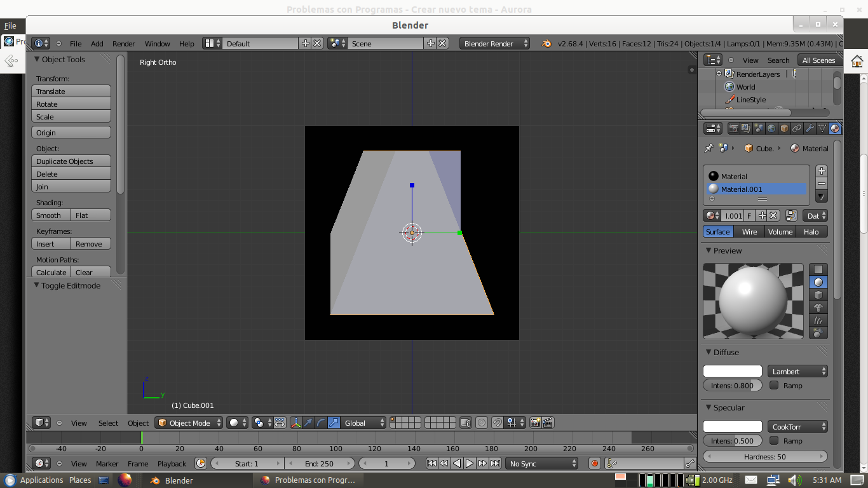This screenshot has height=488, width=868.
Task: Open the Object Mode dropdown
Action: [x=189, y=423]
